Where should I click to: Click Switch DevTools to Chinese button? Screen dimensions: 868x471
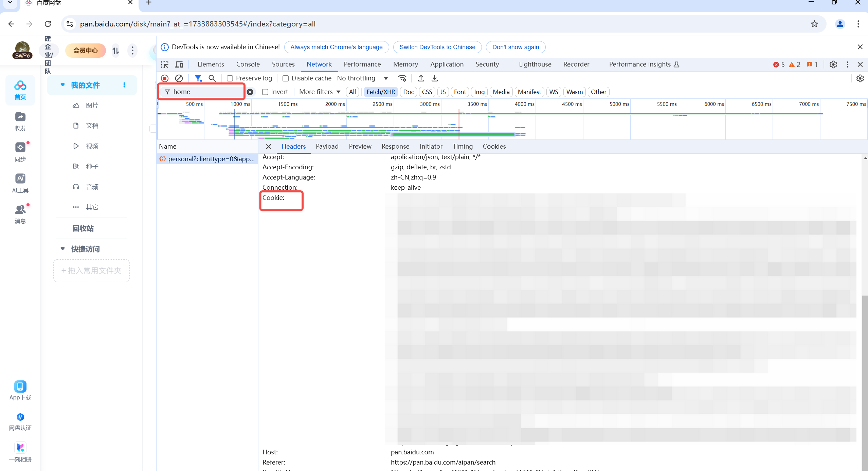(x=437, y=47)
